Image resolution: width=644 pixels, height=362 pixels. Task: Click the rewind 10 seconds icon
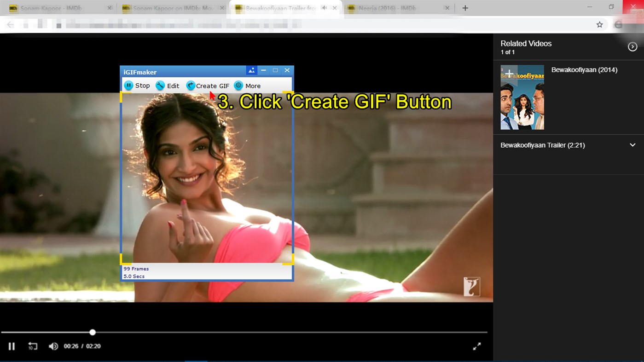point(32,346)
